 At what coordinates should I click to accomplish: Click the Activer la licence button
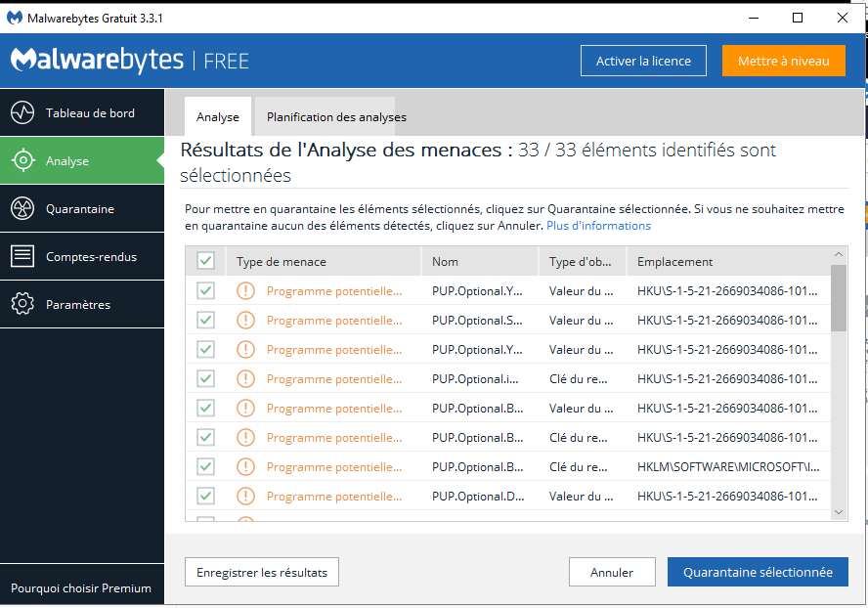643,61
